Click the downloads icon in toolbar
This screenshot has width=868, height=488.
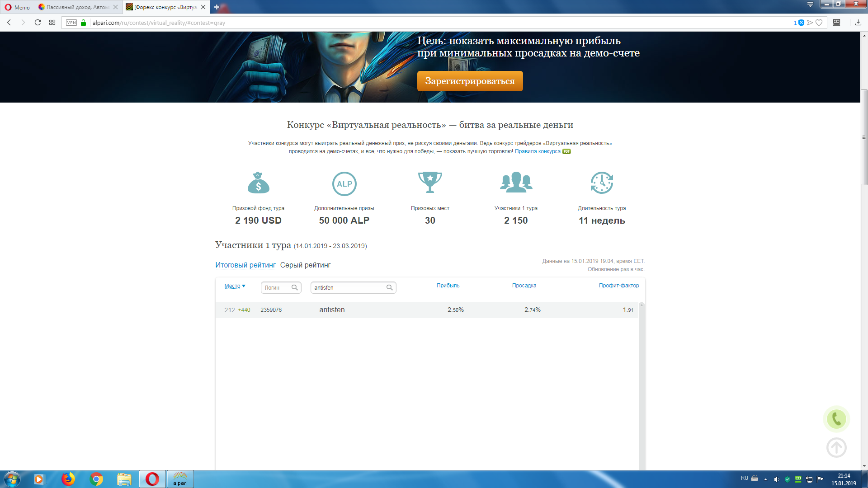point(858,23)
